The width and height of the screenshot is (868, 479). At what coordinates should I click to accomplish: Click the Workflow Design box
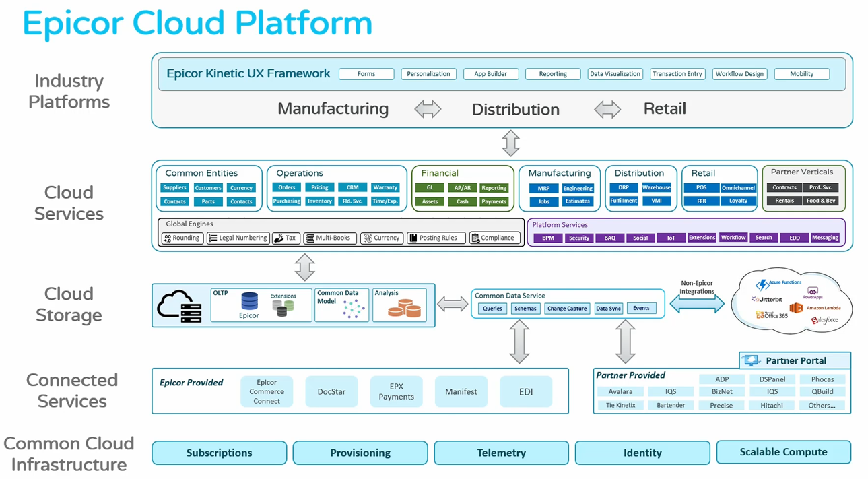pyautogui.click(x=739, y=74)
